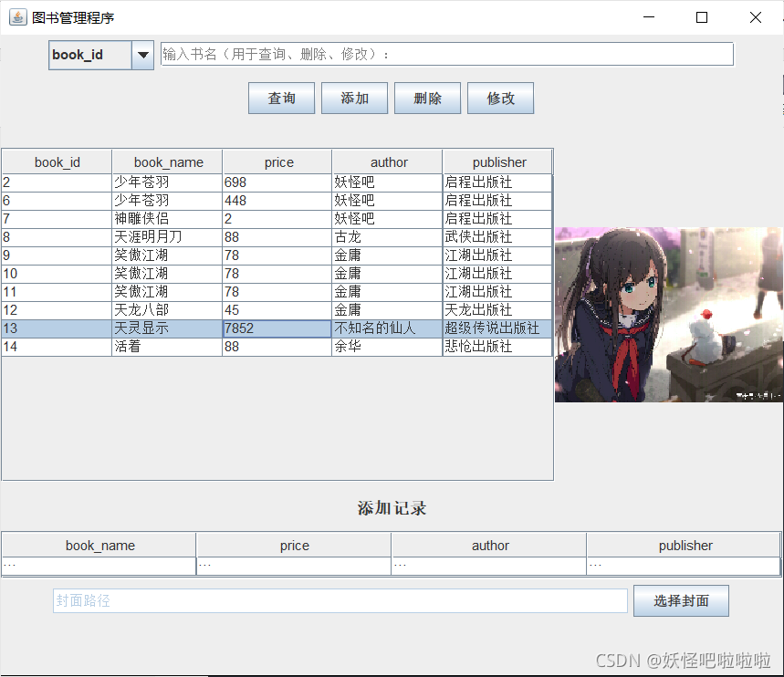Select the 天涯明月刀 book name cell

[167, 237]
